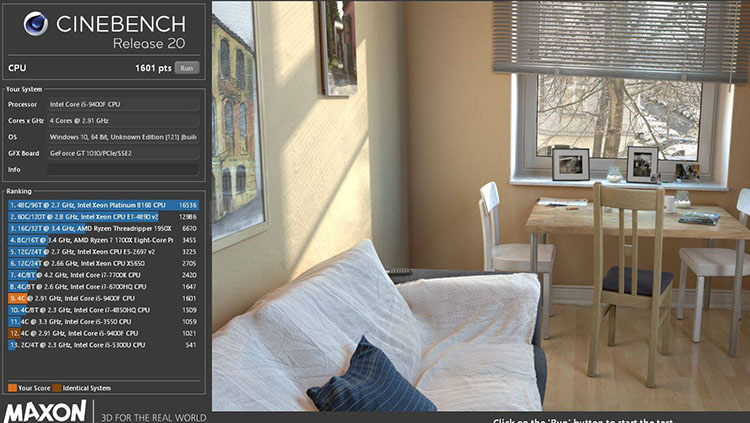750x423 pixels.
Task: Select the Cores x GHz field
Action: 123,121
